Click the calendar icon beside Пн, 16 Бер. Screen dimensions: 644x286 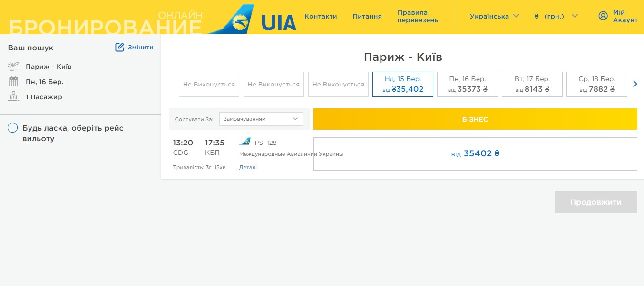[13, 82]
